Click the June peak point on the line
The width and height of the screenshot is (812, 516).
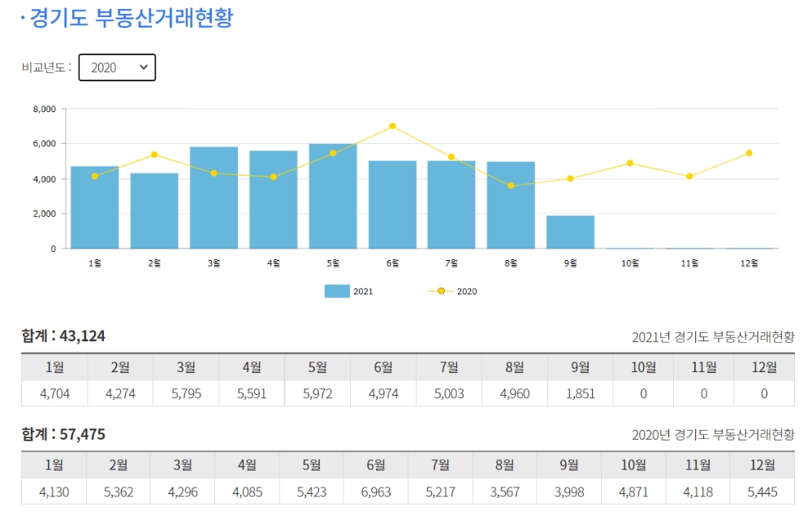point(394,126)
